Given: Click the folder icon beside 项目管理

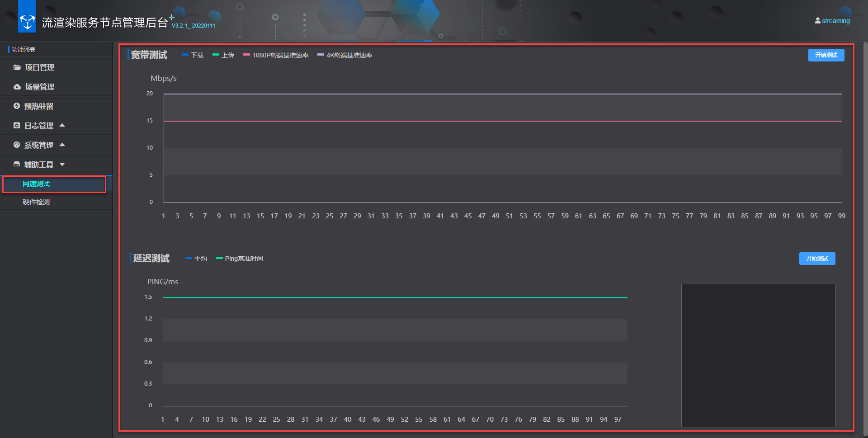Looking at the screenshot, I should (17, 67).
